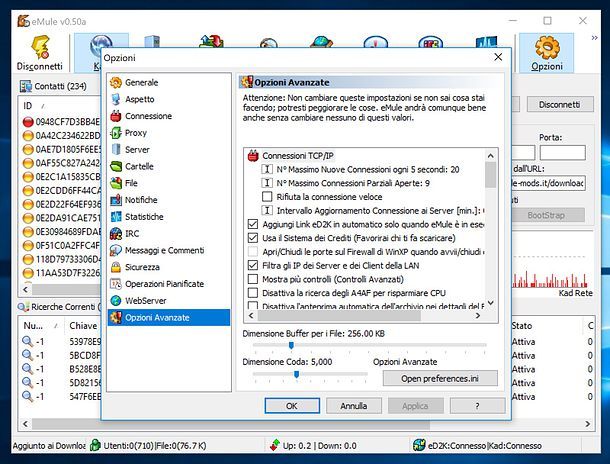The image size is (610, 464).
Task: Click the Messaggi e Commenti icon
Action: click(116, 250)
